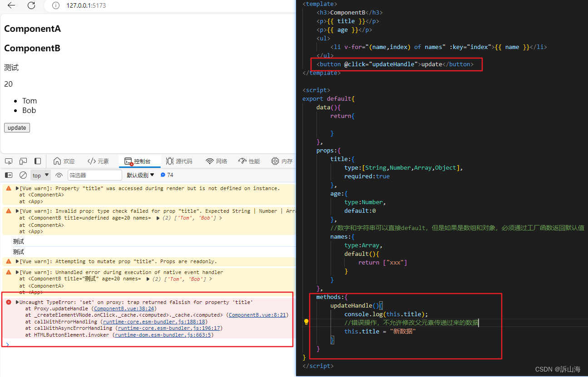The height and width of the screenshot is (377, 588).
Task: Click required:true in the editor
Action: [x=367, y=176]
